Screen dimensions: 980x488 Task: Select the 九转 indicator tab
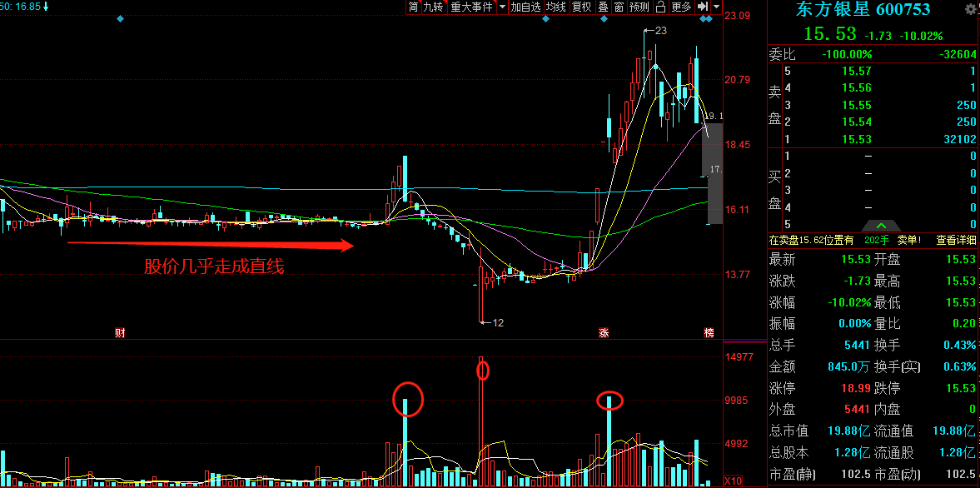click(433, 7)
